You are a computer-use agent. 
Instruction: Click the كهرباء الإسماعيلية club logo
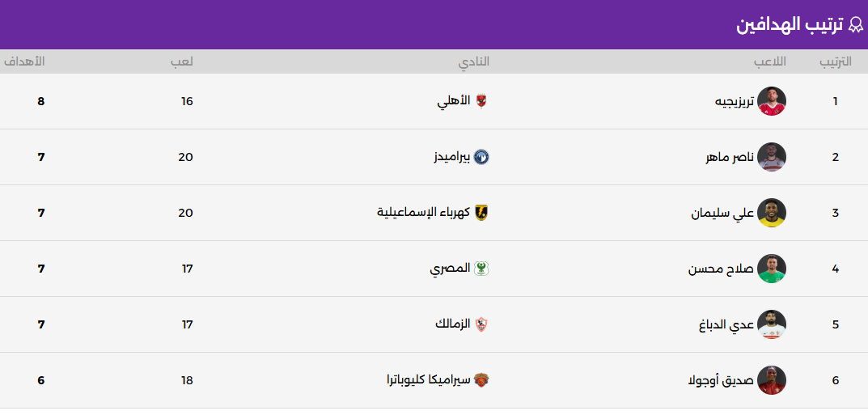(x=481, y=213)
